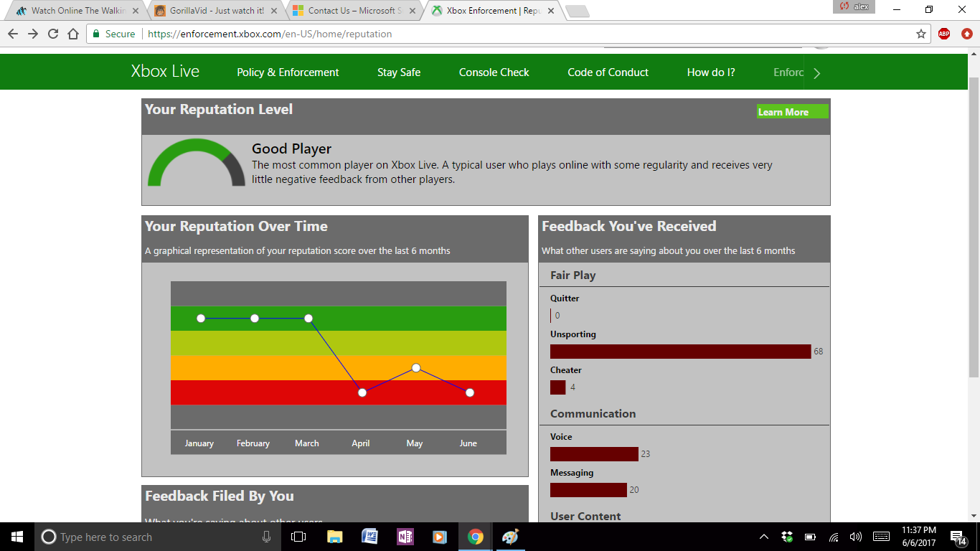Click the page vertical scrollbar

point(974,228)
